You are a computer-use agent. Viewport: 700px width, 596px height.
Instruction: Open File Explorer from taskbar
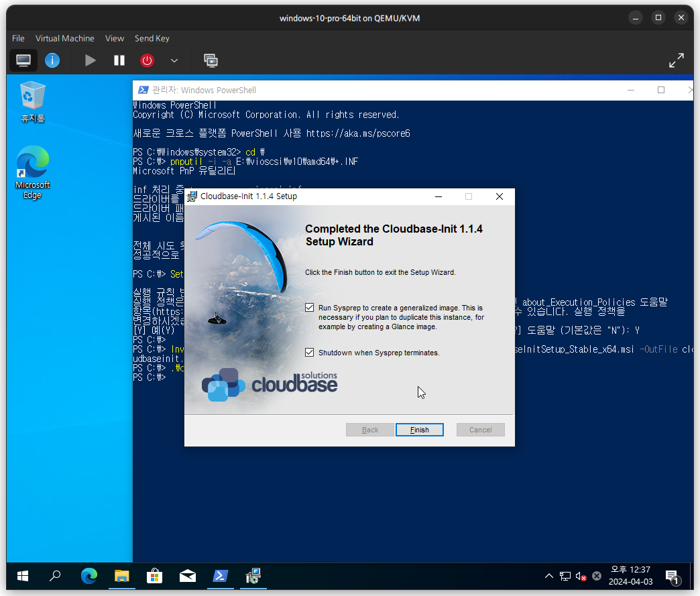[x=121, y=576]
